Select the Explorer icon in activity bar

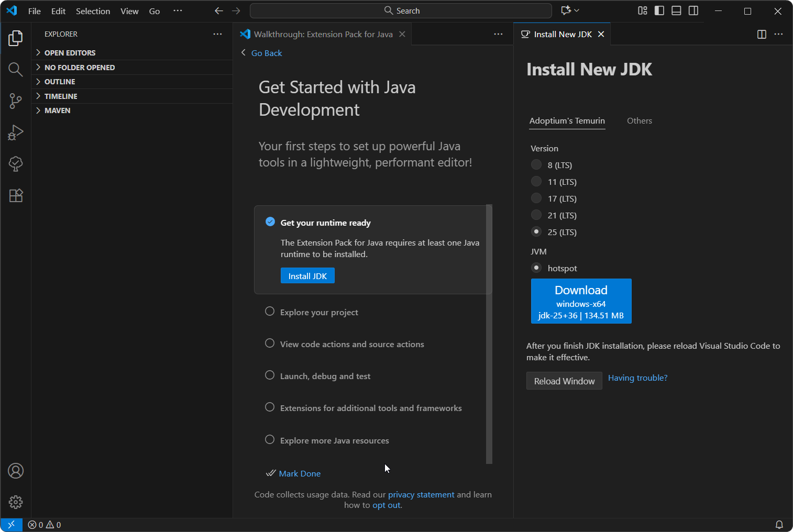(x=15, y=38)
